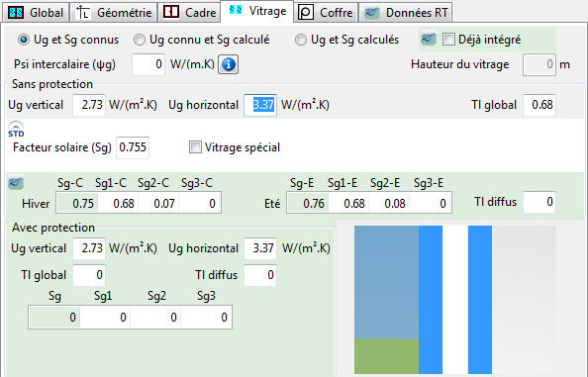The height and width of the screenshot is (377, 588).
Task: Click Hiver Sg3-C cell with 0
Action: (x=200, y=204)
